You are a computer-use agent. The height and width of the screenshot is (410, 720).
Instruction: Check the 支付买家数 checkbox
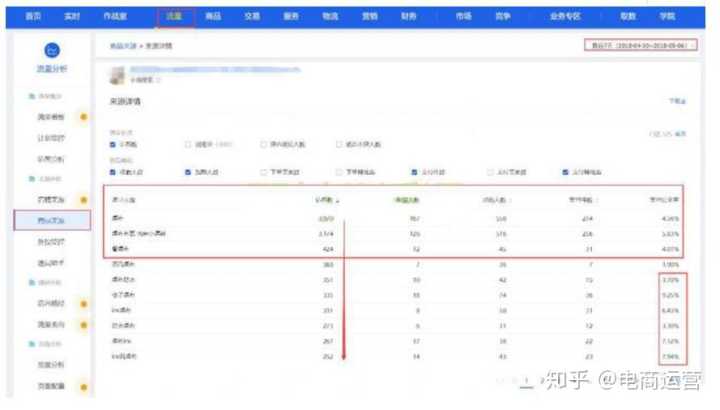coord(490,172)
